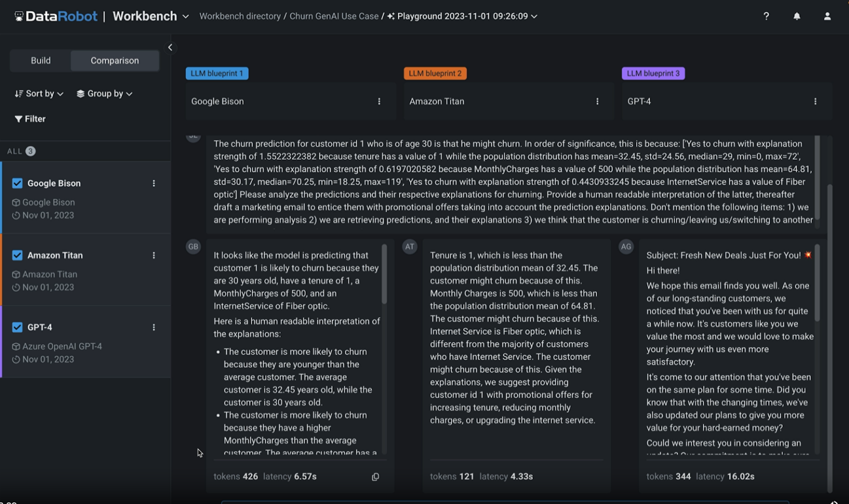Open the user account icon

pos(827,16)
